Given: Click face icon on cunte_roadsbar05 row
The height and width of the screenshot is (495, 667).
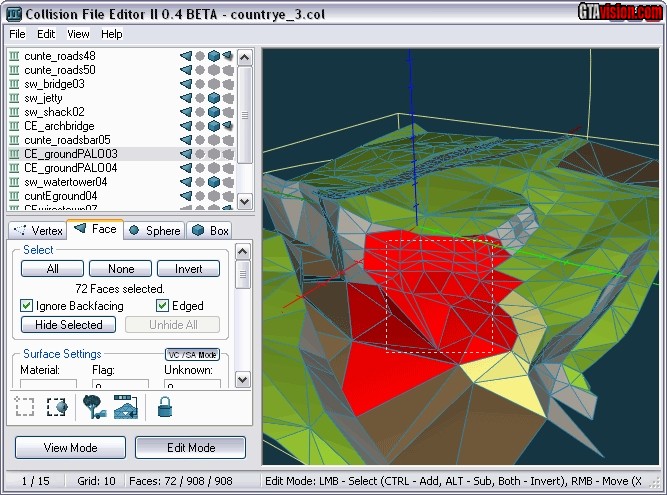Looking at the screenshot, I should point(186,140).
